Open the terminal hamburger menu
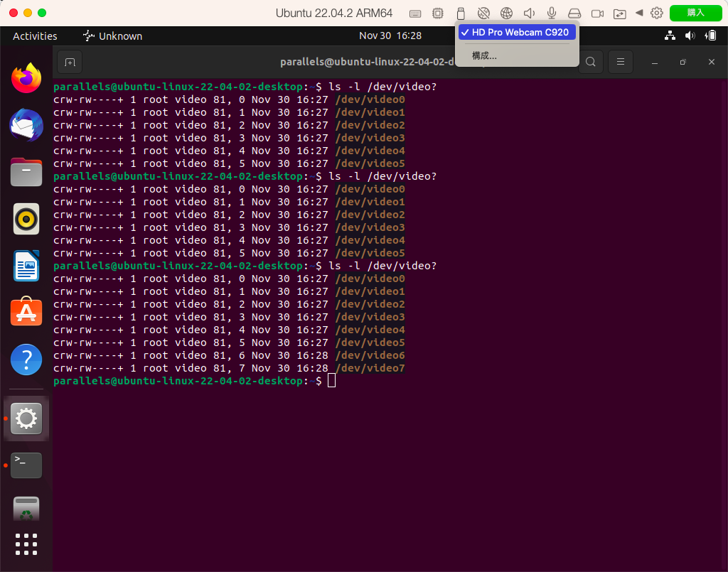The height and width of the screenshot is (572, 728). click(620, 62)
